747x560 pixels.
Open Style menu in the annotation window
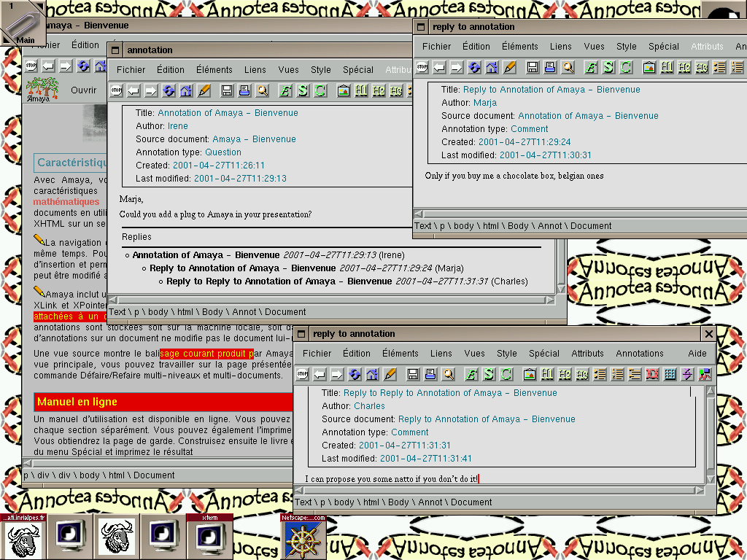pyautogui.click(x=320, y=70)
